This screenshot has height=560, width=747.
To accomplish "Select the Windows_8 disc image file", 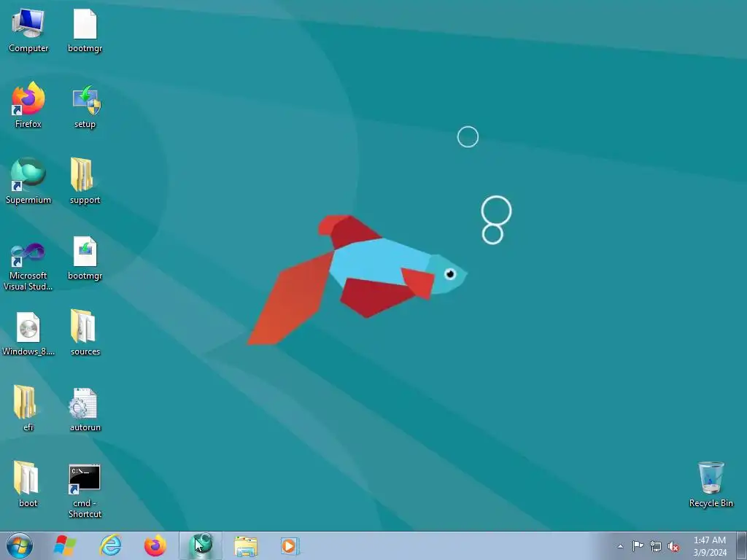I will click(28, 334).
